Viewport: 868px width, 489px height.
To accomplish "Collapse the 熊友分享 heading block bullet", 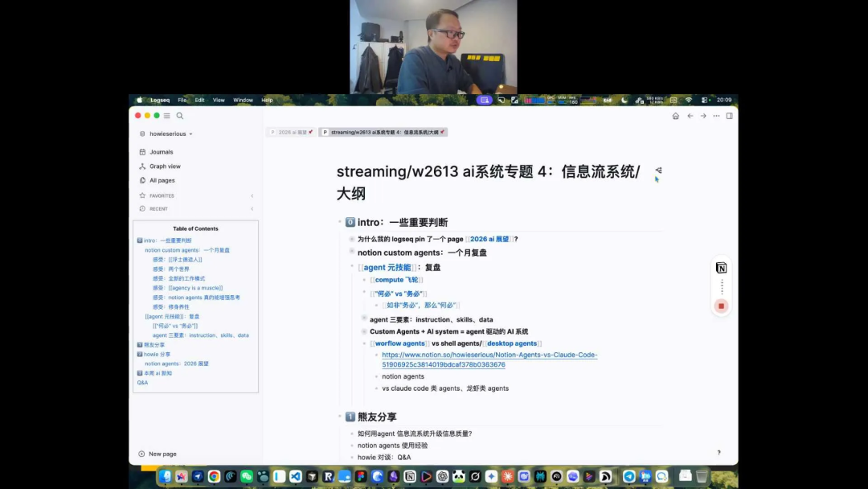I will point(340,416).
